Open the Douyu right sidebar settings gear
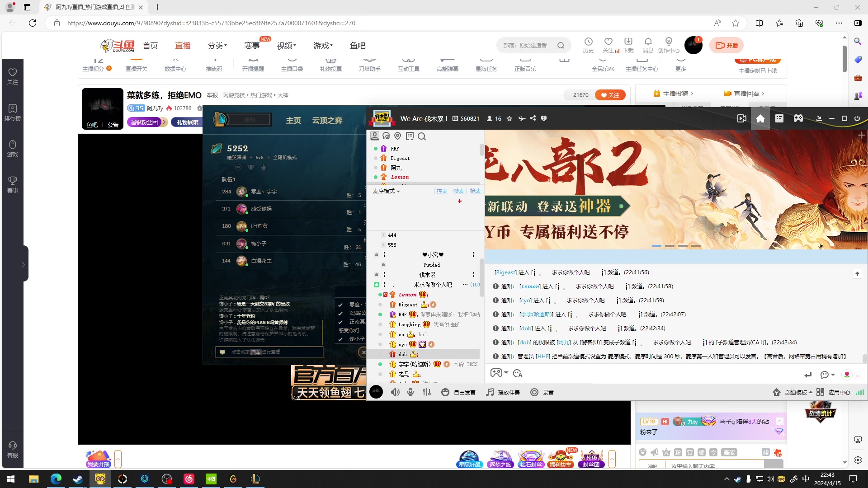This screenshot has width=868, height=488. click(858, 460)
